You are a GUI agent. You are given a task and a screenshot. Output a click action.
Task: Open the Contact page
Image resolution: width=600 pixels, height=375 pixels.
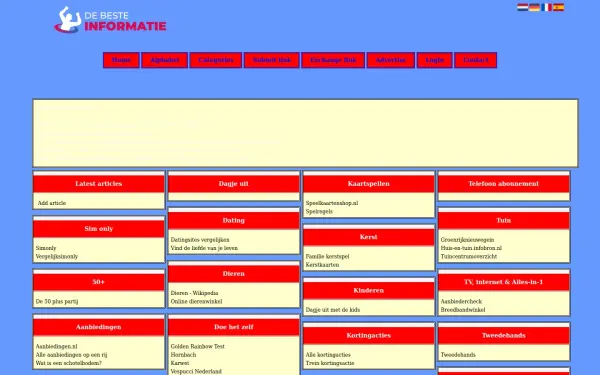click(x=476, y=60)
